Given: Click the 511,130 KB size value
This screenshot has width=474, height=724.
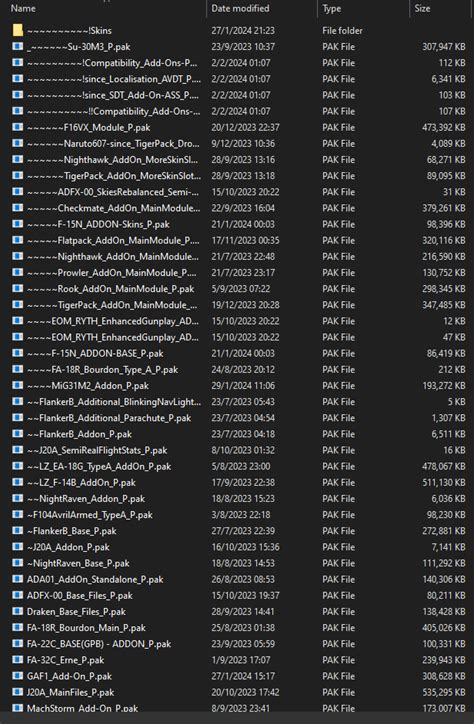Looking at the screenshot, I should 444,483.
